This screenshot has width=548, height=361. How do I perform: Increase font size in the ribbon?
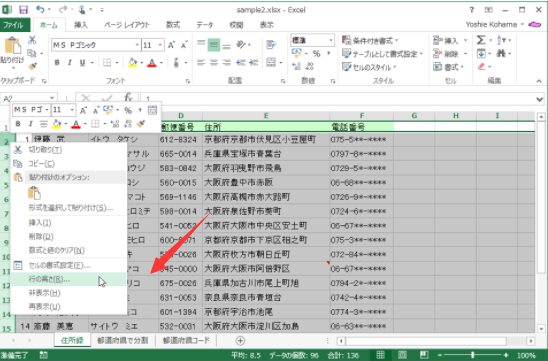tap(171, 45)
